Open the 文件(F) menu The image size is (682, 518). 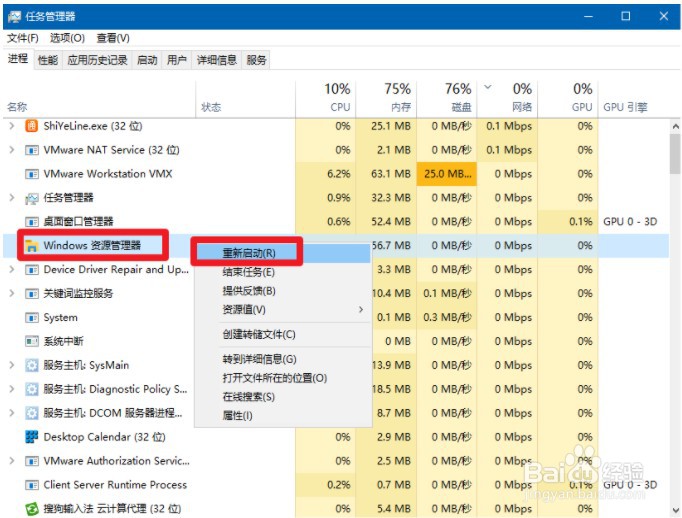pyautogui.click(x=23, y=38)
